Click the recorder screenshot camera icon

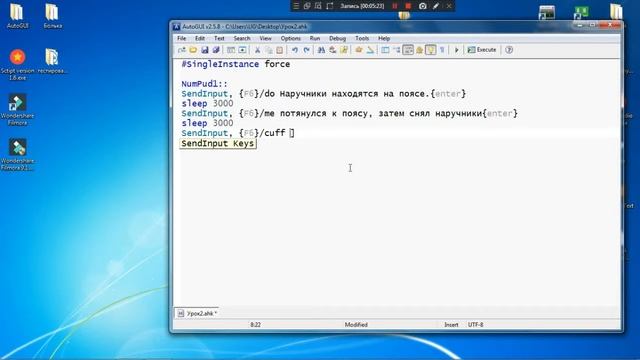[422, 6]
